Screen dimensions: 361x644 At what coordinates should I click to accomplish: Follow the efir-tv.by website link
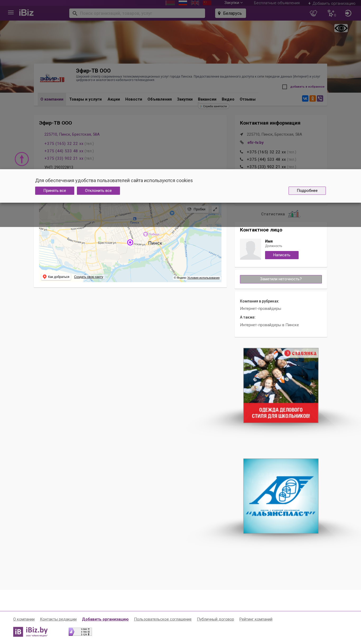pyautogui.click(x=255, y=143)
